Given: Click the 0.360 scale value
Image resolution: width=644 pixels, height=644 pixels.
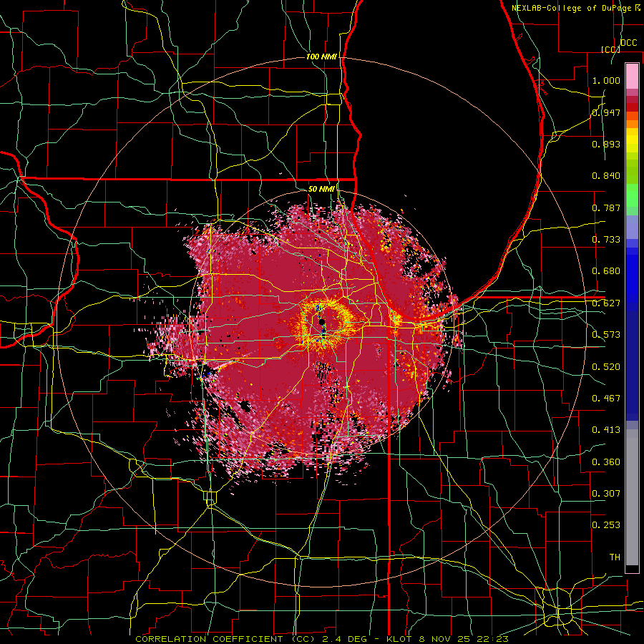Looking at the screenshot, I should pos(606,462).
